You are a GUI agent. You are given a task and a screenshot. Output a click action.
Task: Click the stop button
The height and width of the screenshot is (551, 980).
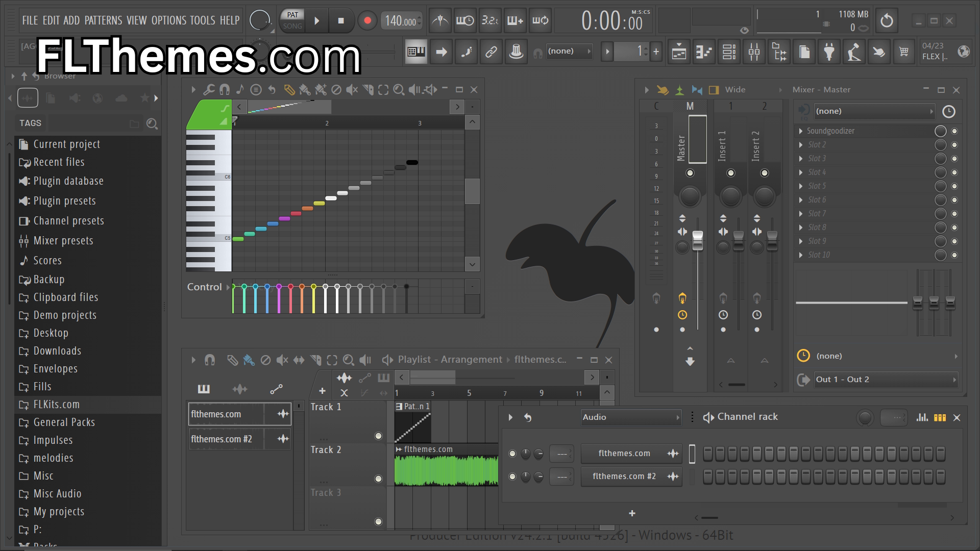point(341,21)
